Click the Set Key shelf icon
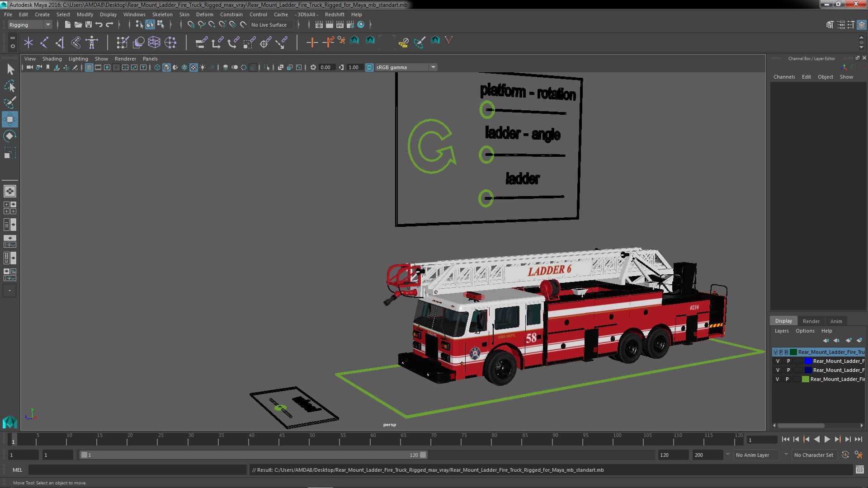 tap(312, 42)
